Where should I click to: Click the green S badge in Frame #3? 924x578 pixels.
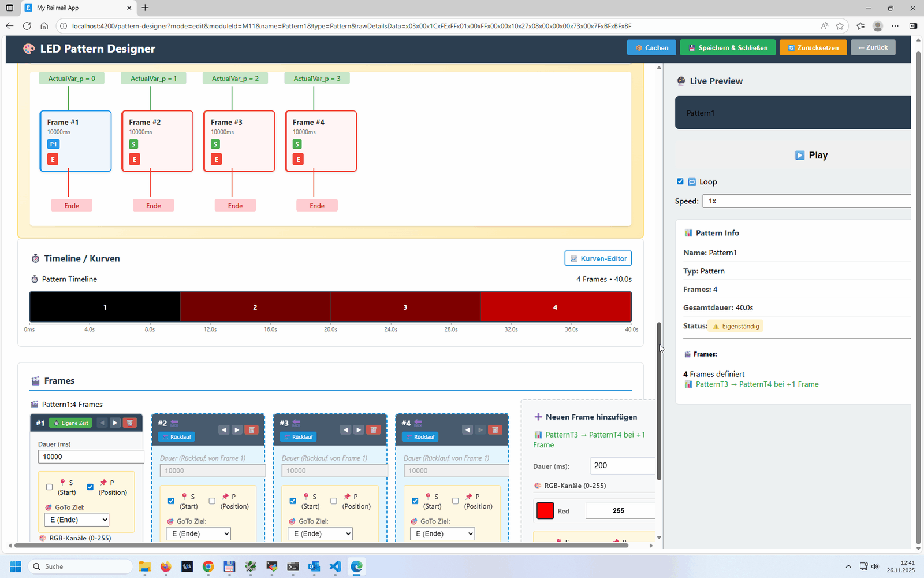(x=215, y=144)
